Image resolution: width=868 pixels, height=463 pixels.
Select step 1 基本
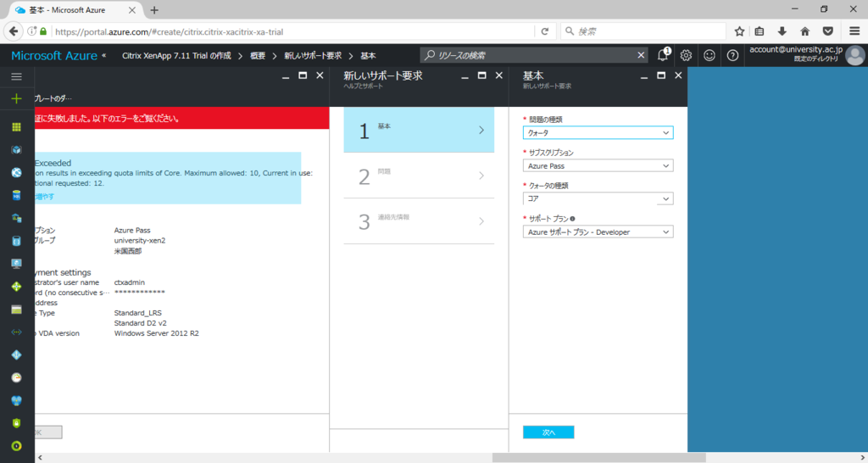coord(419,130)
